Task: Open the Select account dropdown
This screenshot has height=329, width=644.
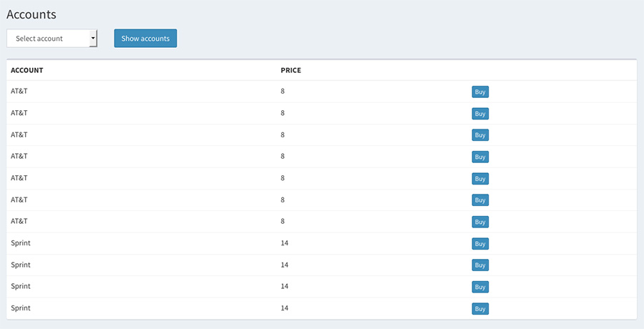Action: coord(52,39)
